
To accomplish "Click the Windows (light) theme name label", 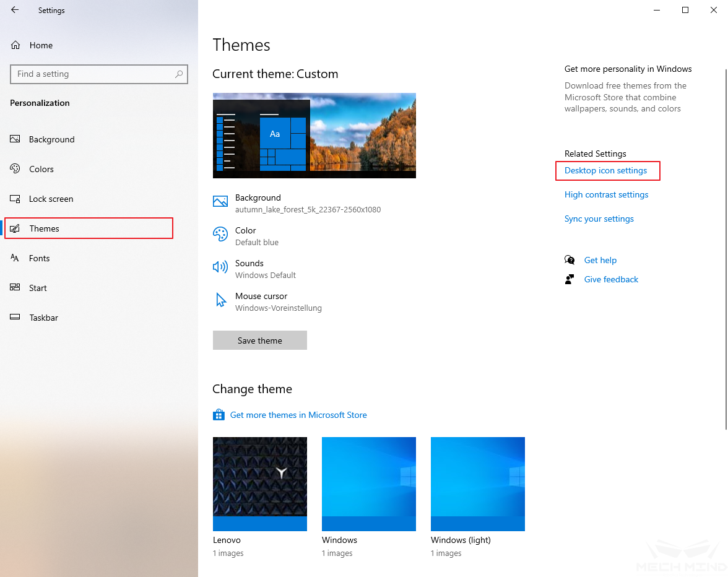I will point(461,540).
